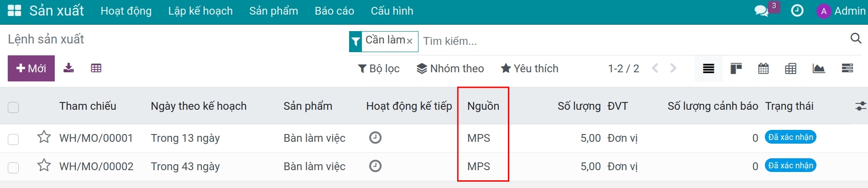Click the search magnifier icon
This screenshot has width=868, height=188.
pyautogui.click(x=856, y=38)
